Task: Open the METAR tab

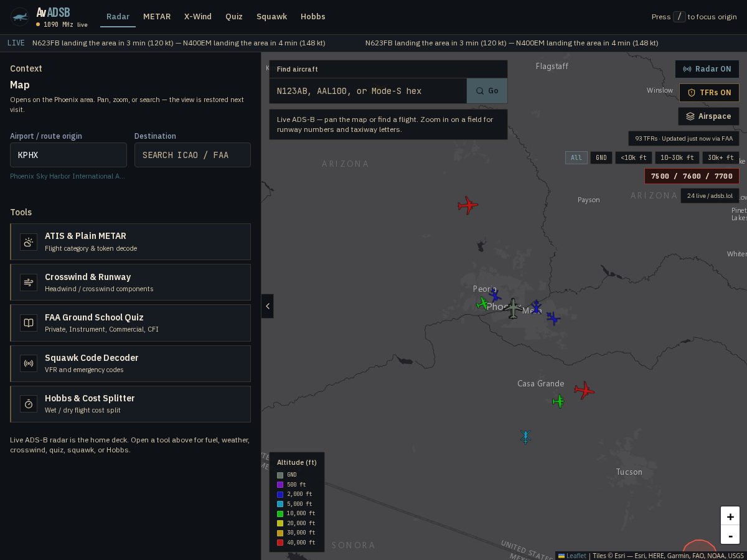Action: (x=157, y=17)
